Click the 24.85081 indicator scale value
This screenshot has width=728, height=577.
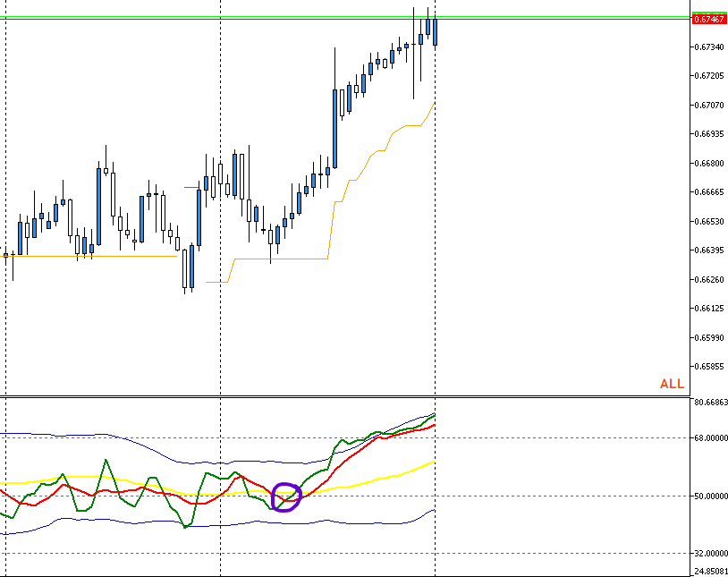point(711,572)
